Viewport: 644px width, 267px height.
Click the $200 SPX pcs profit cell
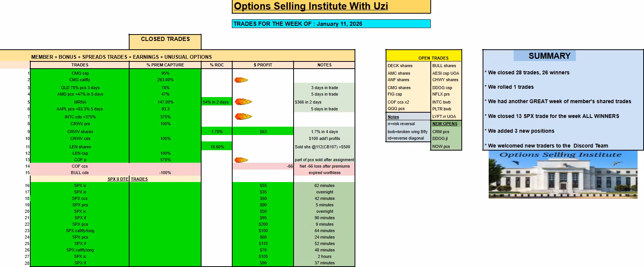tap(263, 224)
